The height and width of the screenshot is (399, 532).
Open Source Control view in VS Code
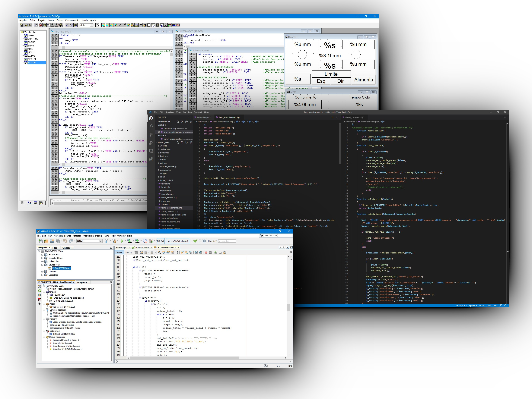[151, 135]
